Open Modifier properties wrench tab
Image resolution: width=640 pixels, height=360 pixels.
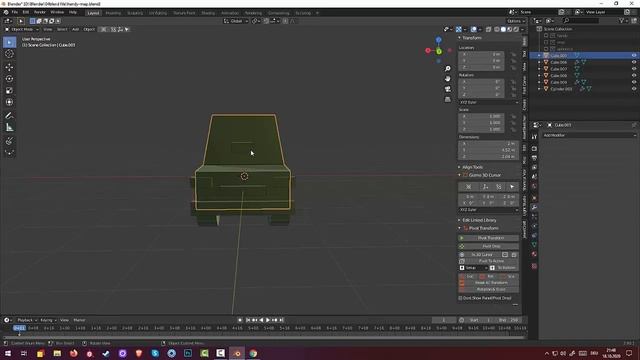coord(534,207)
